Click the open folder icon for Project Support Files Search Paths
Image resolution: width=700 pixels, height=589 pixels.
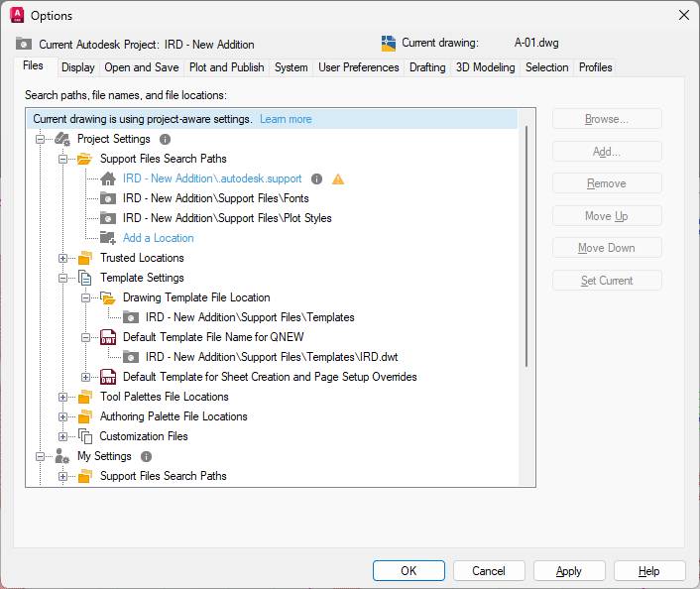point(84,159)
